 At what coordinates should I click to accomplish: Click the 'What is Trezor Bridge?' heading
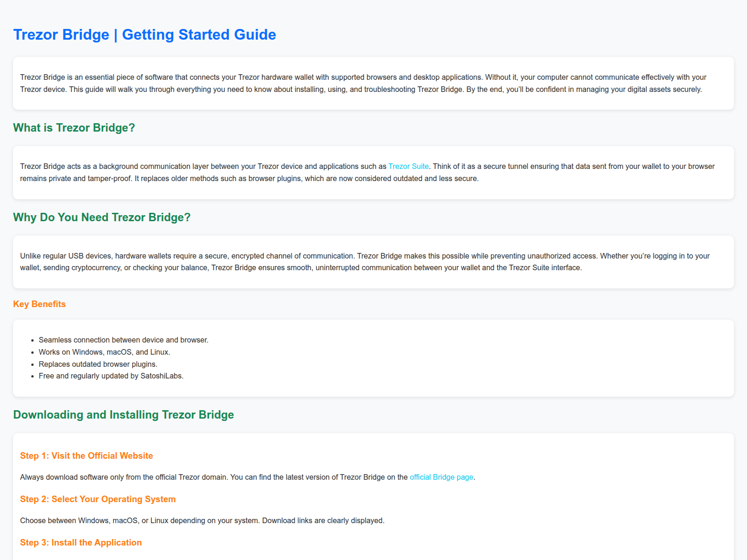coord(74,128)
